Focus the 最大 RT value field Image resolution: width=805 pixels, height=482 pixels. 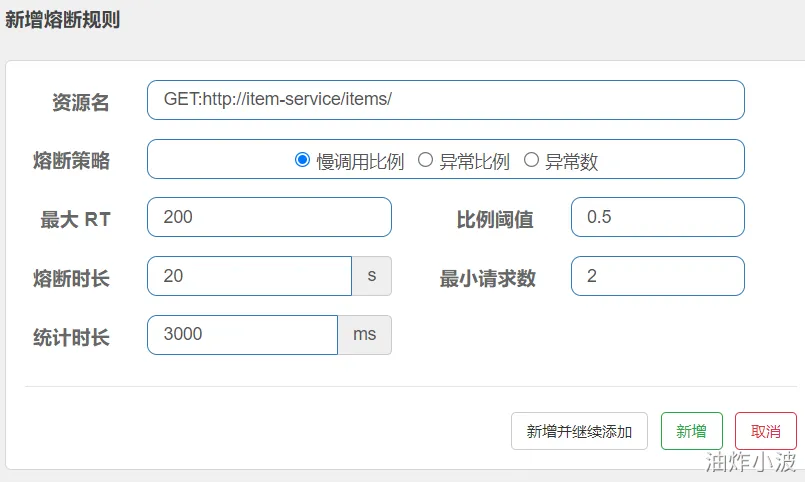(x=269, y=217)
